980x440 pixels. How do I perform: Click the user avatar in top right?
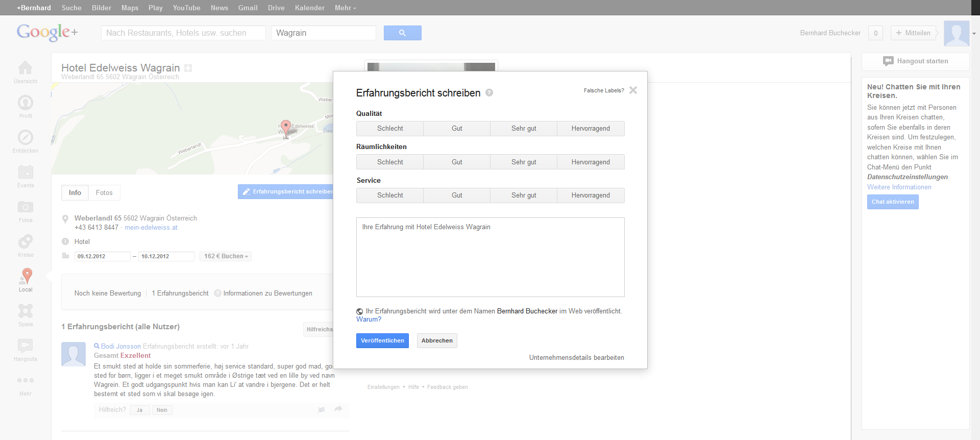[x=957, y=33]
